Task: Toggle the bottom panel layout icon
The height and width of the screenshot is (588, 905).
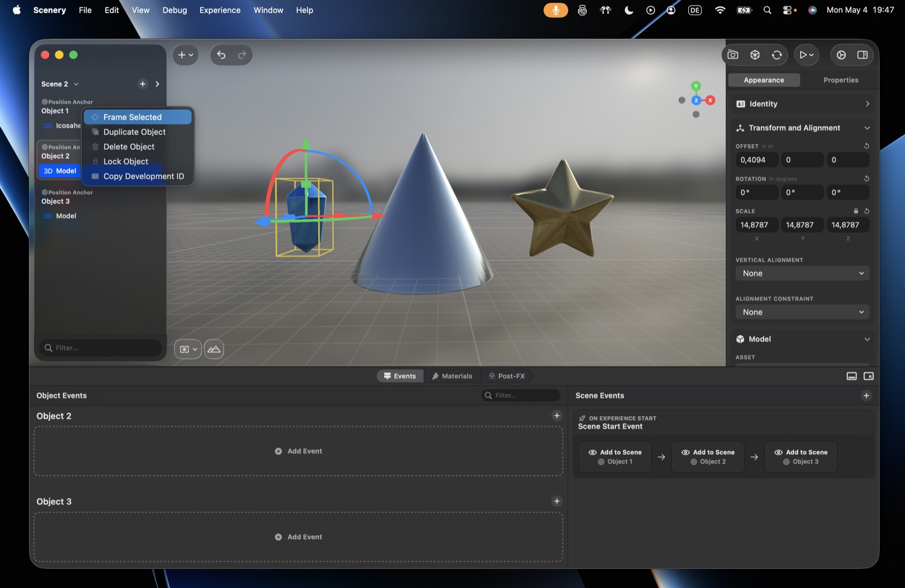Action: coord(852,376)
